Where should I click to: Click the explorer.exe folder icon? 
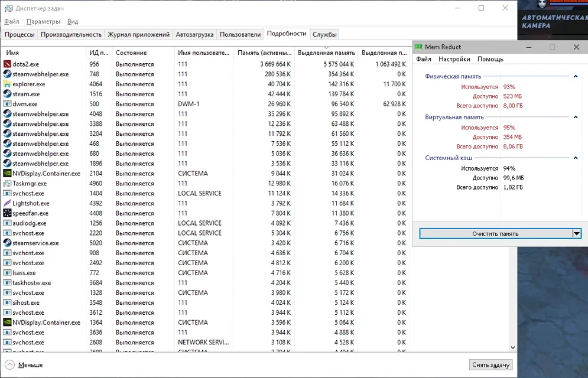7,84
